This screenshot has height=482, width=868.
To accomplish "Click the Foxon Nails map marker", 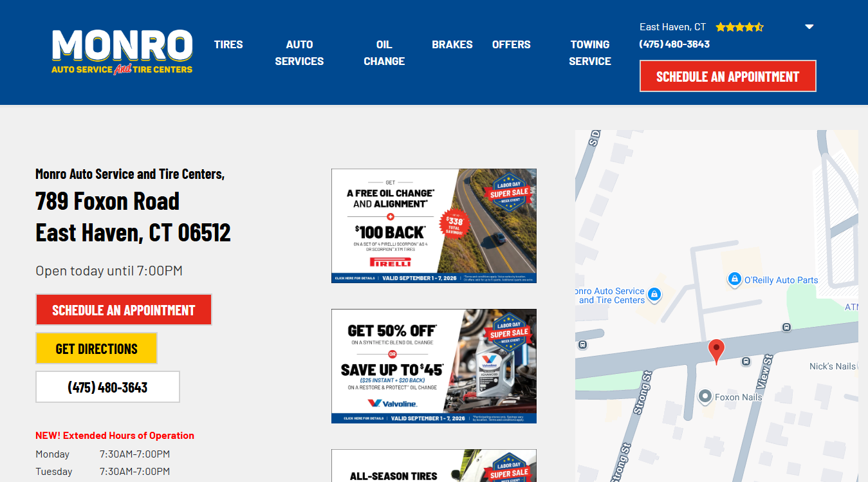I will tap(705, 396).
